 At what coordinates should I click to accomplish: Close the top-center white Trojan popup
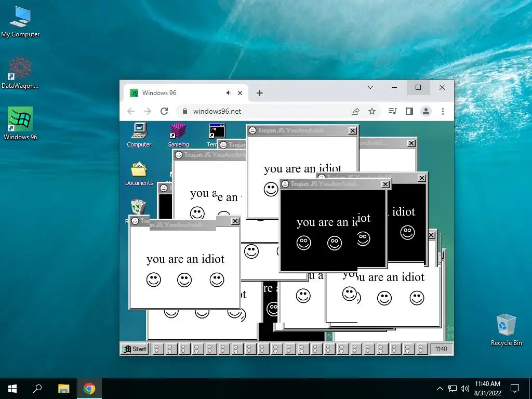point(353,130)
